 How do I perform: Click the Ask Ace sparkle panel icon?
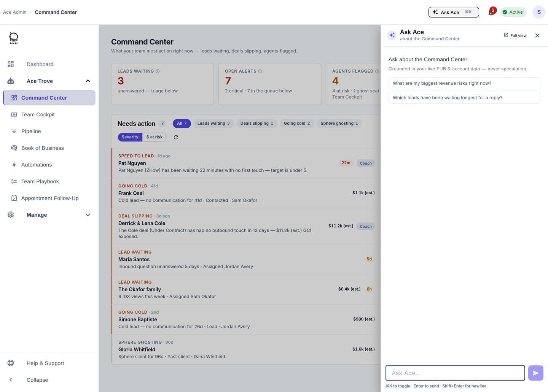tap(392, 35)
